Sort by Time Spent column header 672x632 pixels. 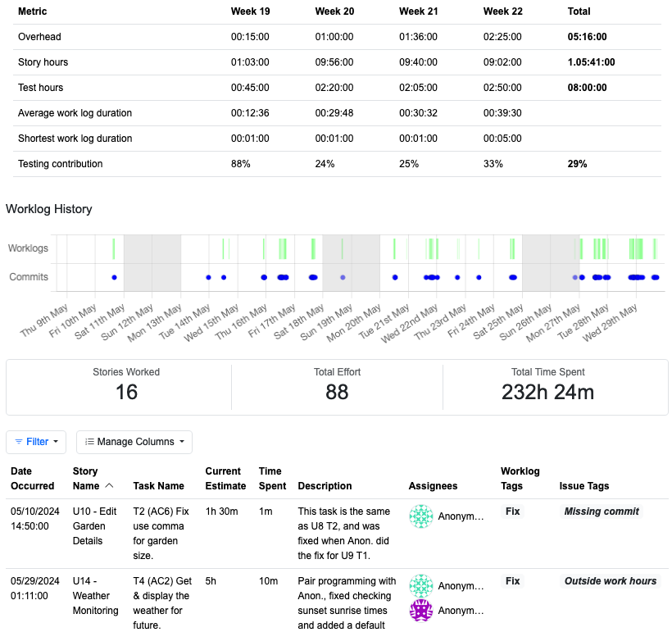point(272,479)
